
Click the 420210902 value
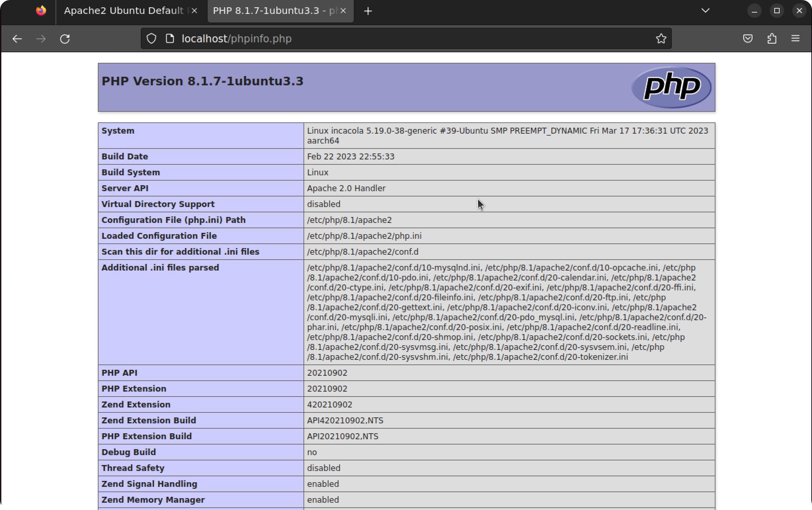click(330, 404)
